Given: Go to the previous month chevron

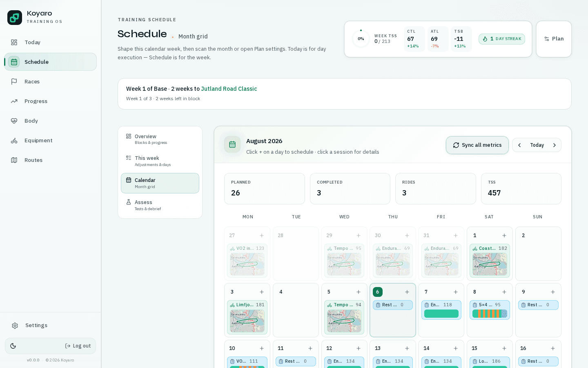Looking at the screenshot, I should (519, 145).
